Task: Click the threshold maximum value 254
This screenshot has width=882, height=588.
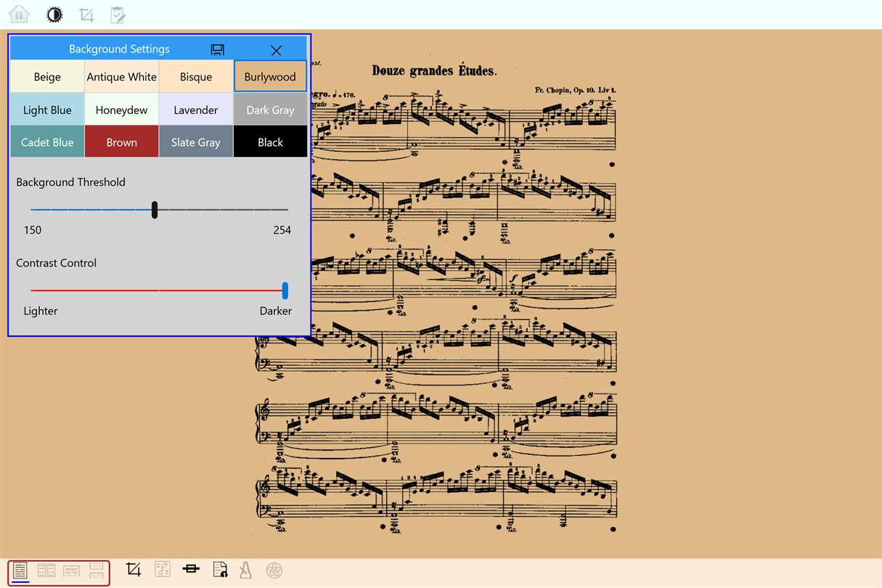Action: [282, 230]
